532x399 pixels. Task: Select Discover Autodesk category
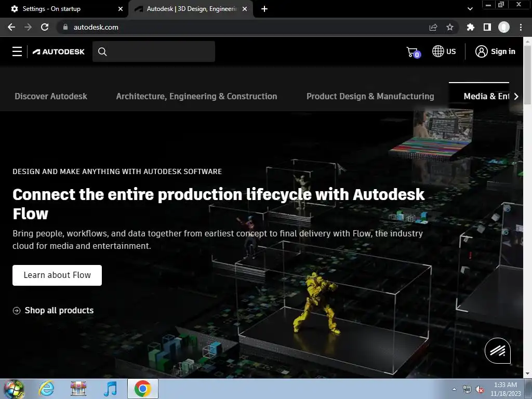click(x=51, y=96)
